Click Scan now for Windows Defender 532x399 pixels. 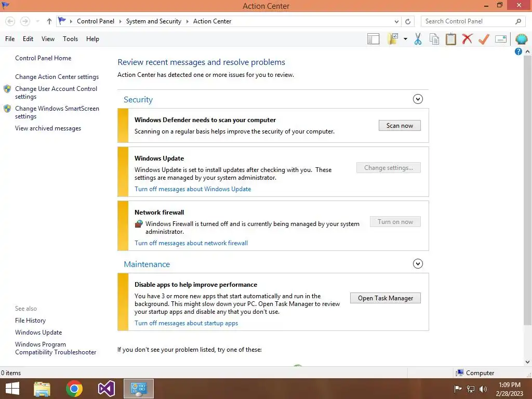tap(400, 126)
